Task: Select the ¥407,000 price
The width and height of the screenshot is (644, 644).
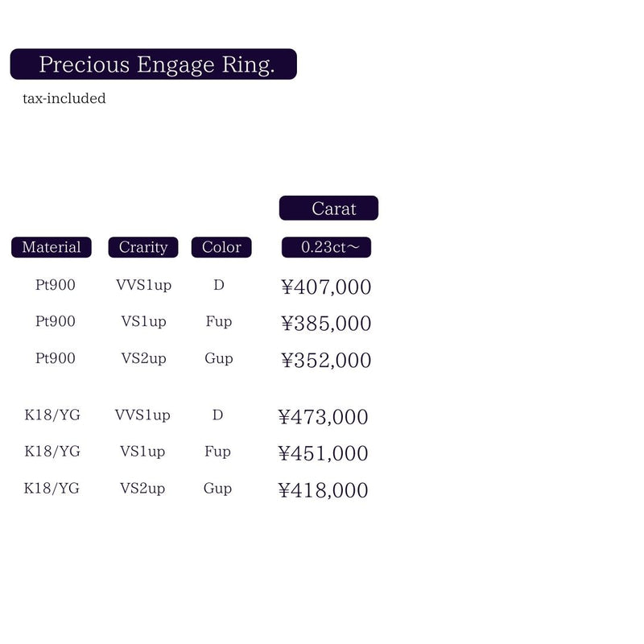Action: [x=326, y=287]
